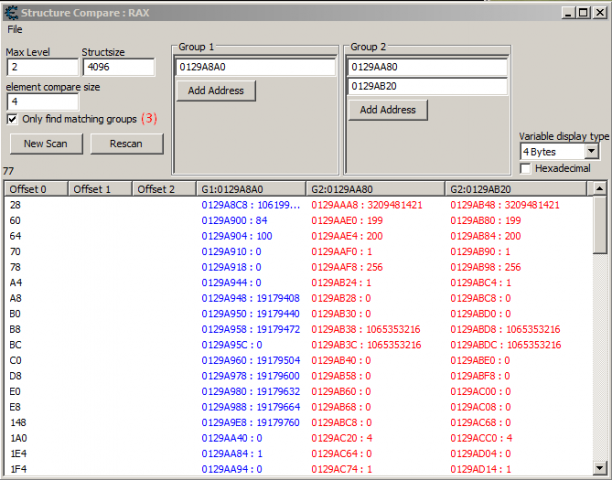Focus the Max Level input field
Image resolution: width=612 pixels, height=480 pixels.
click(40, 67)
